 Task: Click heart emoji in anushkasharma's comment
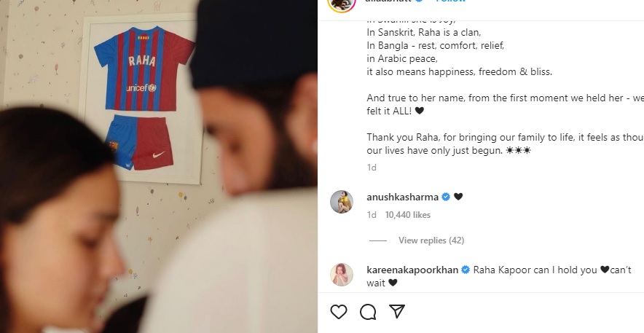point(458,197)
